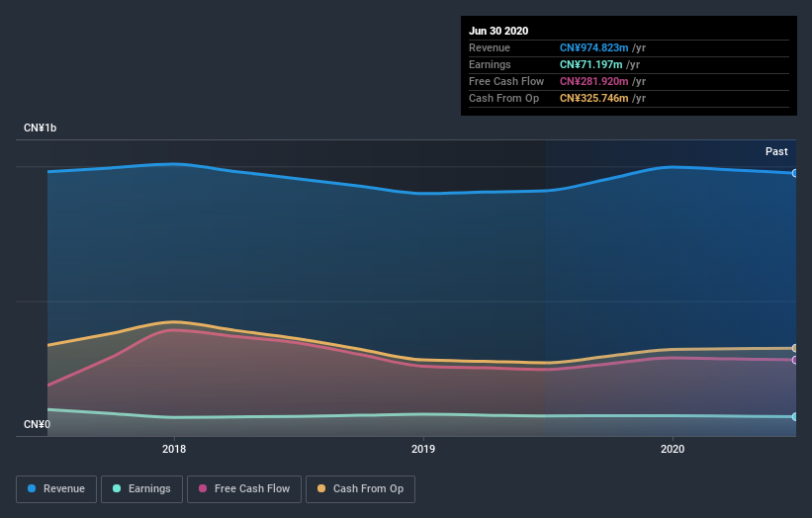Toggle the Free Cash Flow legend button

(x=244, y=489)
